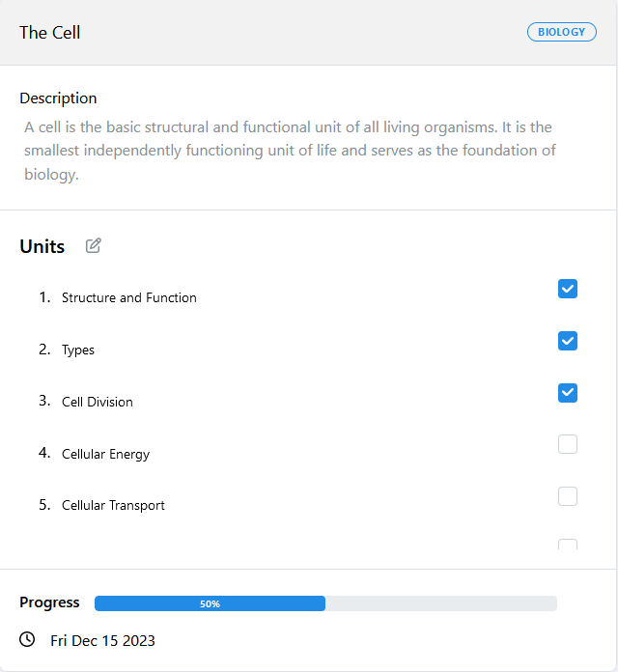Click the Fri Dec 15 2023 date

click(102, 641)
